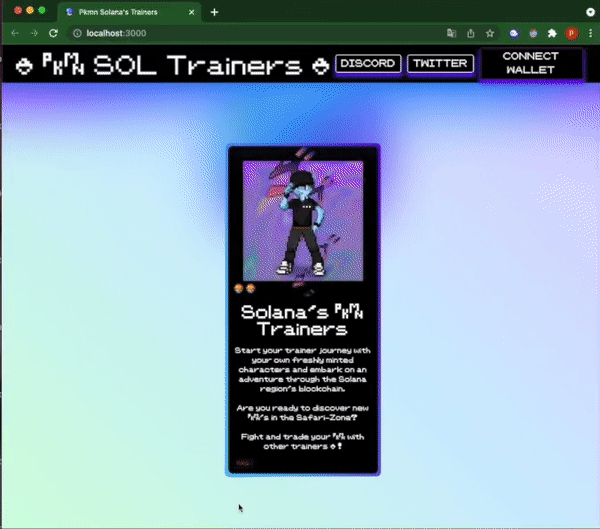Open the purple chat extension icon
The image size is (600, 529).
(x=514, y=34)
